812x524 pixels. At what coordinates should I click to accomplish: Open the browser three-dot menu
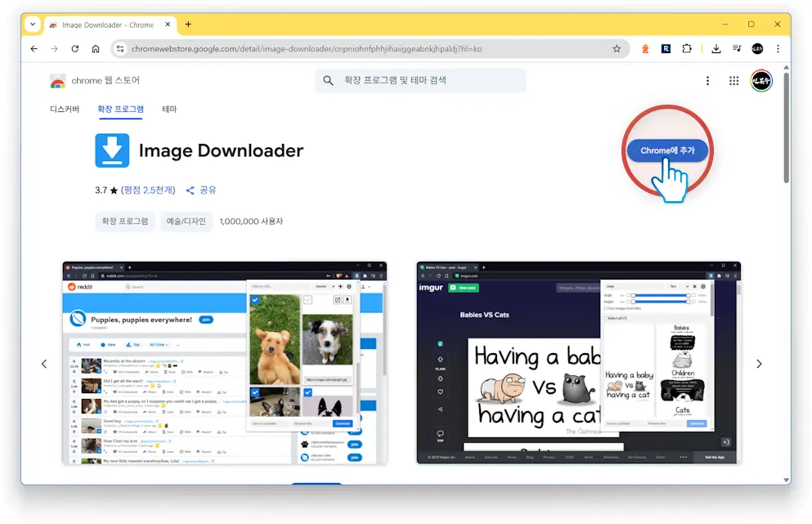[778, 48]
